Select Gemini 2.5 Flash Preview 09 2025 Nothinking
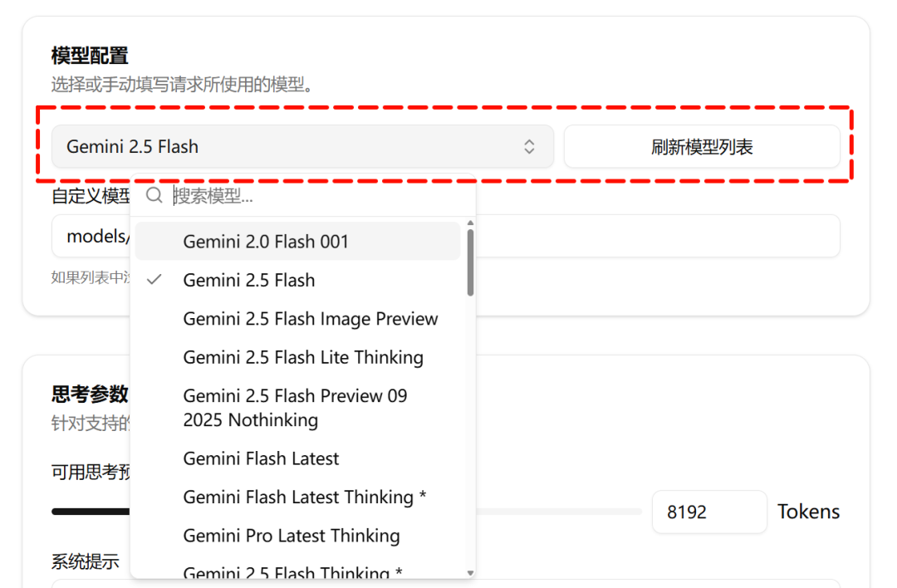This screenshot has height=588, width=897. pyautogui.click(x=295, y=408)
